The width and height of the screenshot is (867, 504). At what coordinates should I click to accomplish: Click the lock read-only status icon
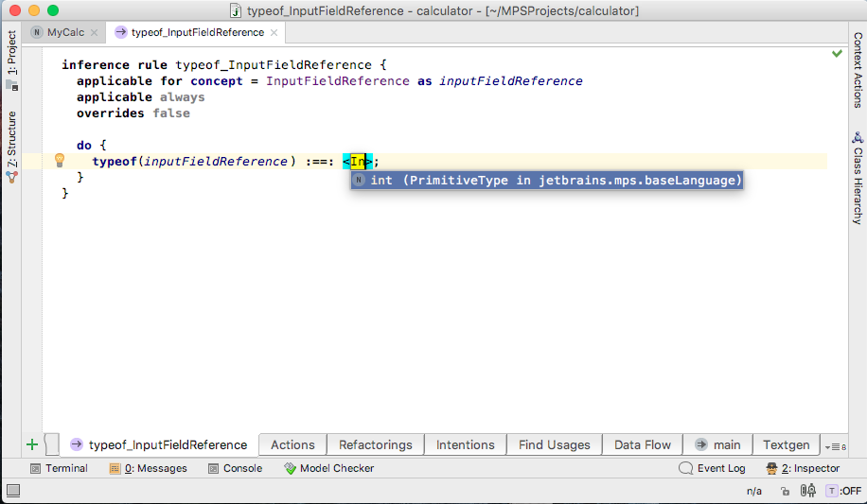point(785,491)
